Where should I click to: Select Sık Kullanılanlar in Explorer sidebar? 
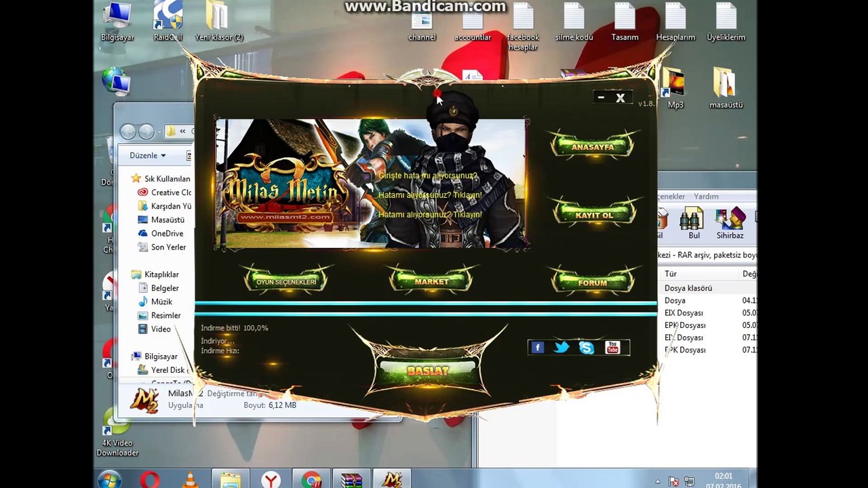(x=160, y=179)
